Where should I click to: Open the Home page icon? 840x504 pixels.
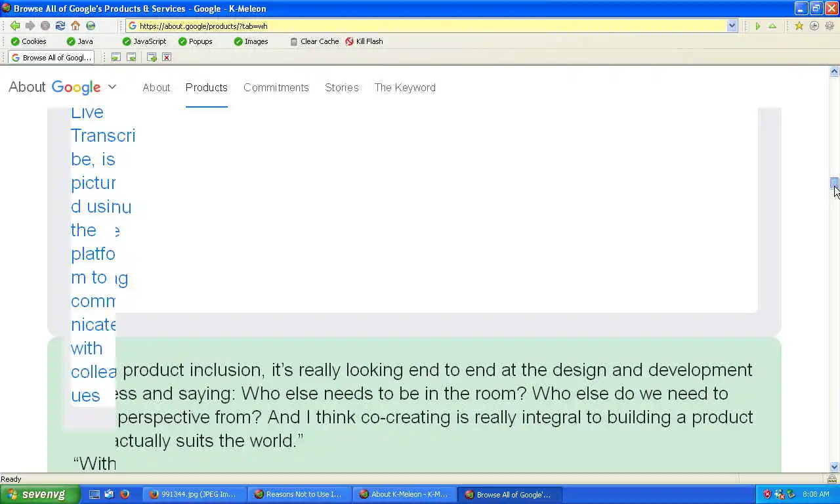pos(75,26)
